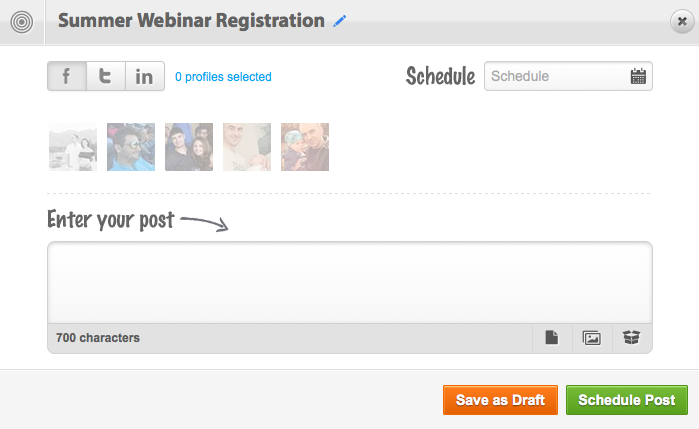
Task: Add an image using the picture icon
Action: pyautogui.click(x=592, y=338)
